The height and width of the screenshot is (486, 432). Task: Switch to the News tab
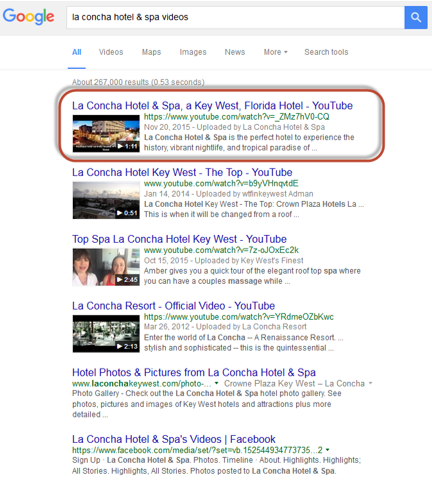tap(235, 52)
